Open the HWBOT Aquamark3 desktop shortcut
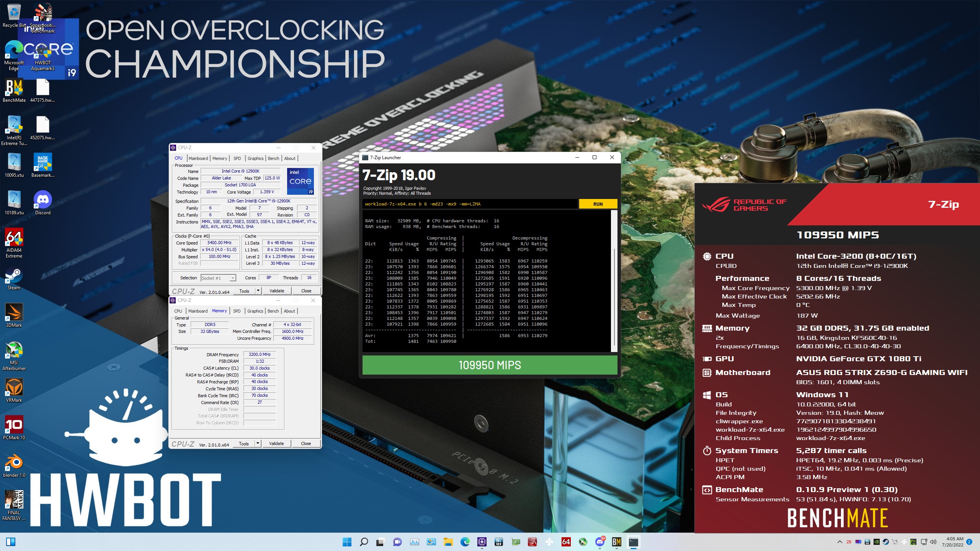980x551 pixels. [43, 55]
